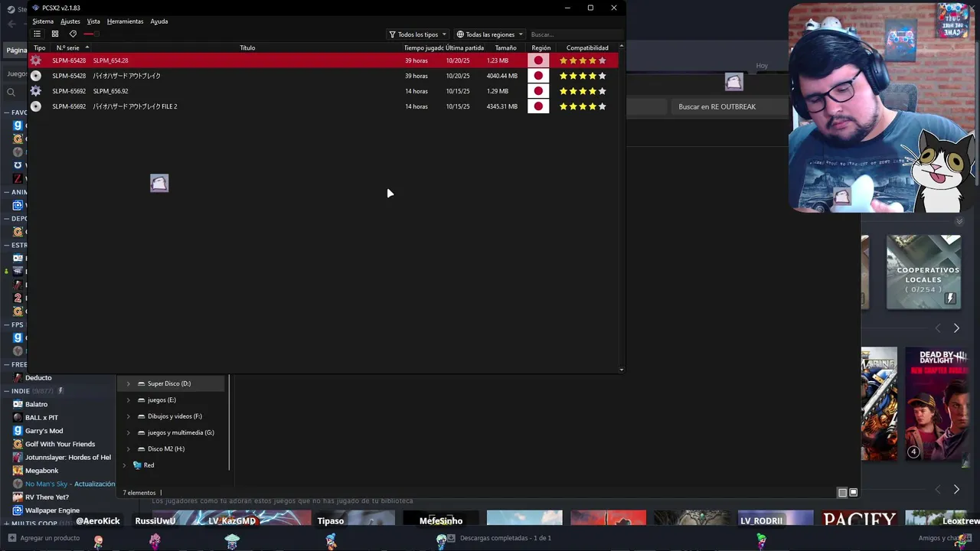Open the Vista menu
Viewport: 980px width, 551px height.
click(93, 21)
